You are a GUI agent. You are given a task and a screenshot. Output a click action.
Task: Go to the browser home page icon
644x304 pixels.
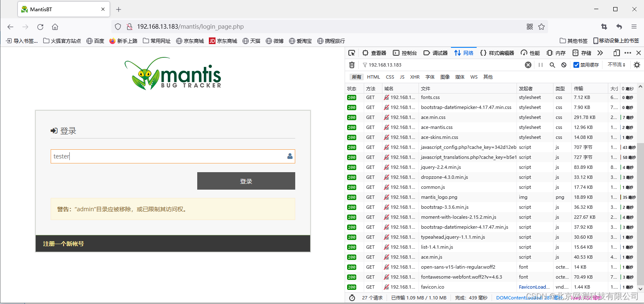(55, 27)
